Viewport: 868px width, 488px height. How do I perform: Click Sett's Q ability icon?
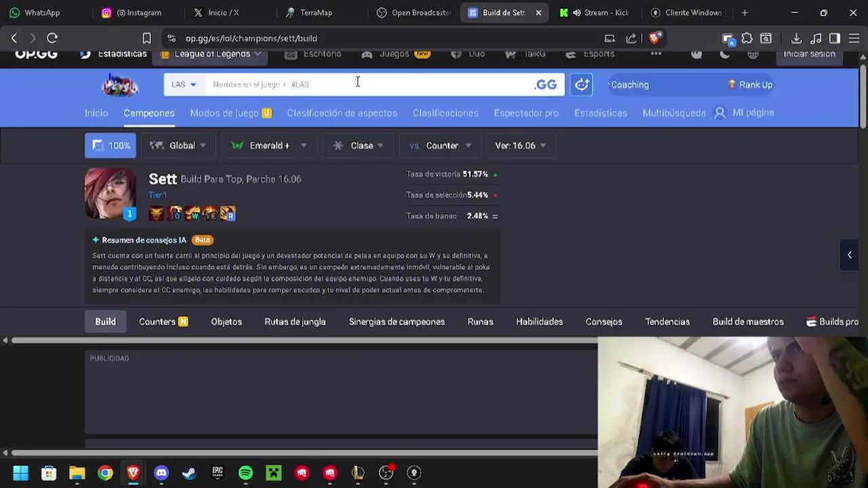(176, 213)
